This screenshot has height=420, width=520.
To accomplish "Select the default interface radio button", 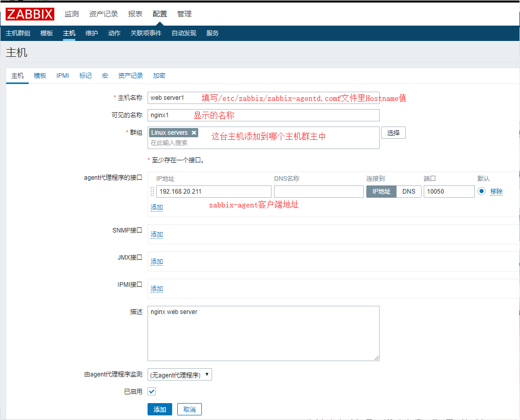I will click(x=482, y=192).
